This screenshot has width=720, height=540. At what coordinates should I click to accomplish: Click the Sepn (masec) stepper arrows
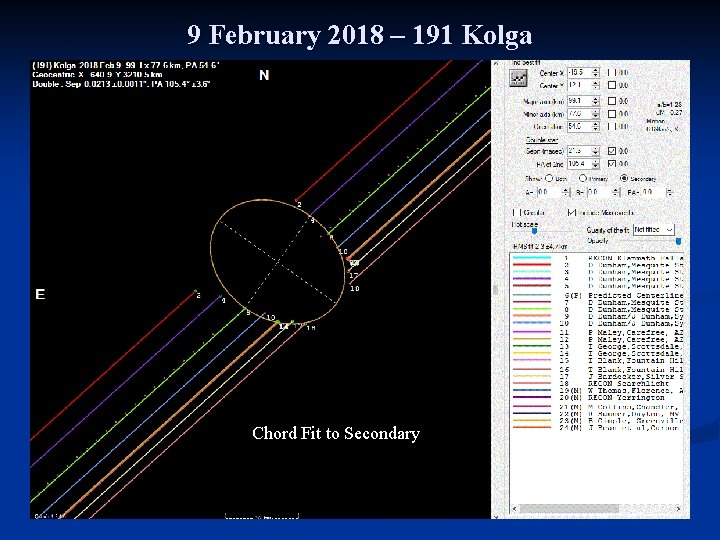(x=596, y=151)
